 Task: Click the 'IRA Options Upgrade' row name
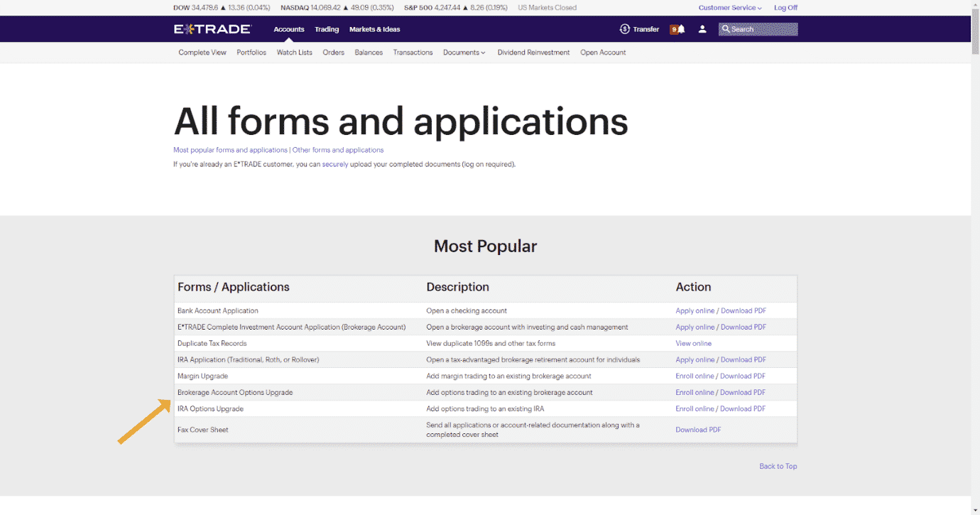click(211, 409)
